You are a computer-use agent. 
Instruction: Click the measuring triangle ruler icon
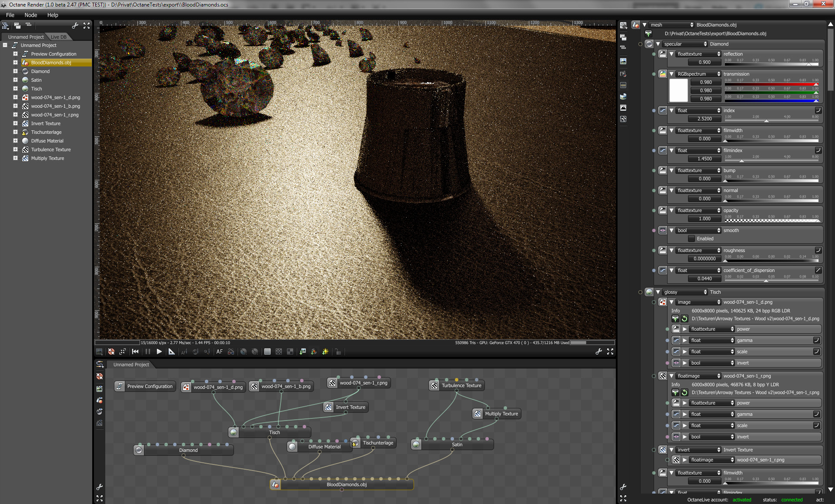click(171, 351)
